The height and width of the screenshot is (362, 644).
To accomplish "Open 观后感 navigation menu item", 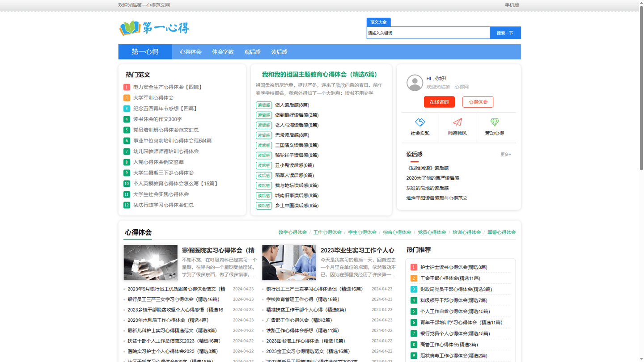I will coord(252,52).
